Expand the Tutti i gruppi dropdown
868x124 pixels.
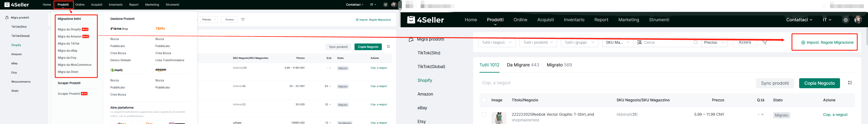point(579,43)
